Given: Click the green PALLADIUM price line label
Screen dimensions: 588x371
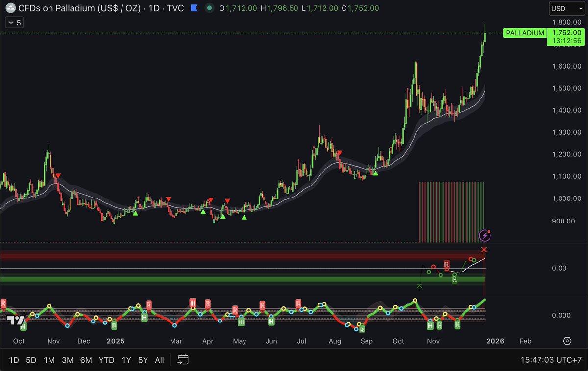Looking at the screenshot, I should pyautogui.click(x=524, y=33).
